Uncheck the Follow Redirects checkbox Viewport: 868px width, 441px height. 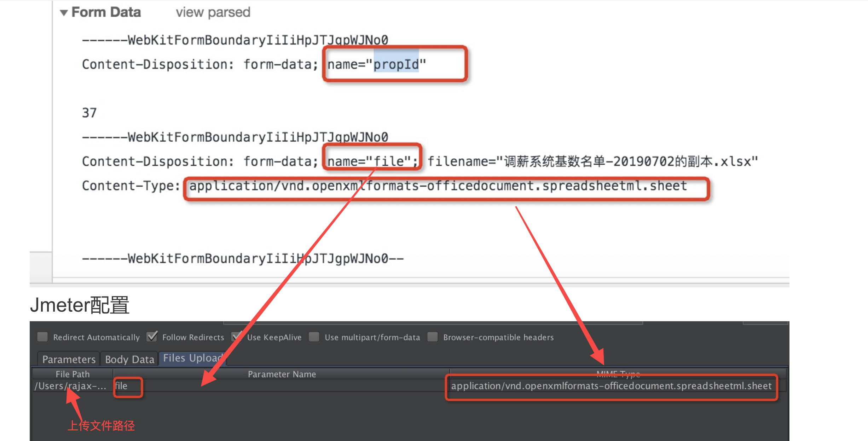coord(152,337)
